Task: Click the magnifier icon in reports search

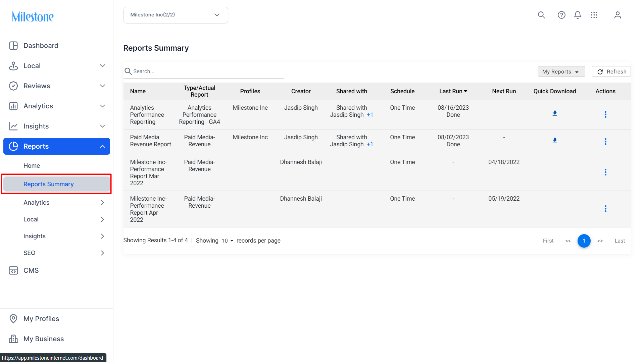Action: pyautogui.click(x=128, y=71)
